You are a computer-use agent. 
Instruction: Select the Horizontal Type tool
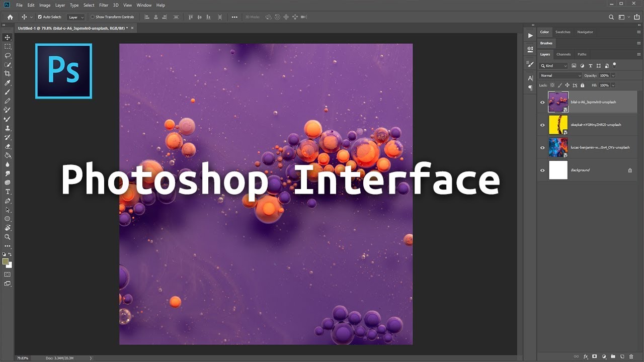point(8,192)
